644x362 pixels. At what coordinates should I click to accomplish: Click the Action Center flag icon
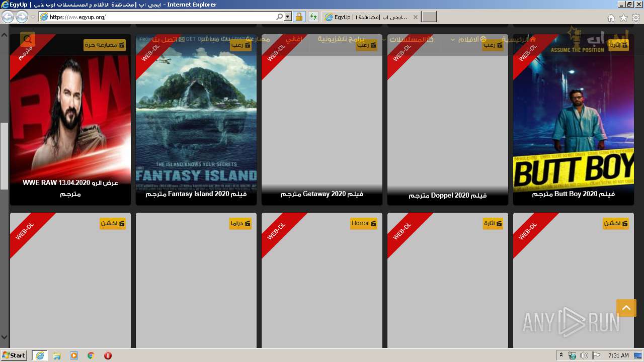(x=596, y=355)
